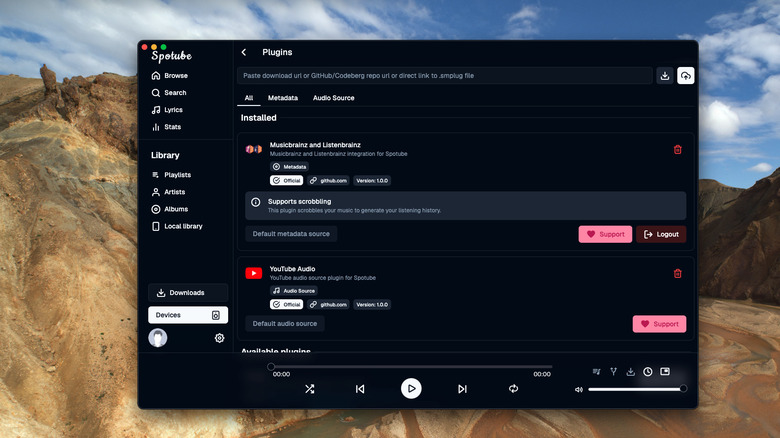Click Version 1.0.0 tag on Musicbrainz plugin

click(x=372, y=181)
